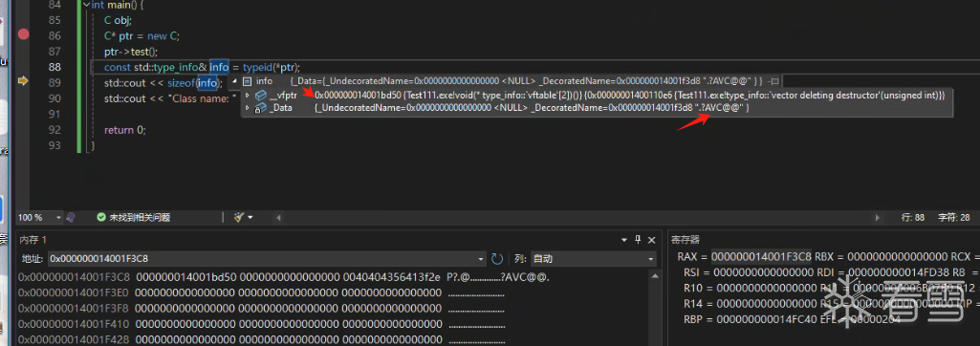The height and width of the screenshot is (346, 980).
Task: Click the pin icon of the Memory 1 panel
Action: (638, 240)
